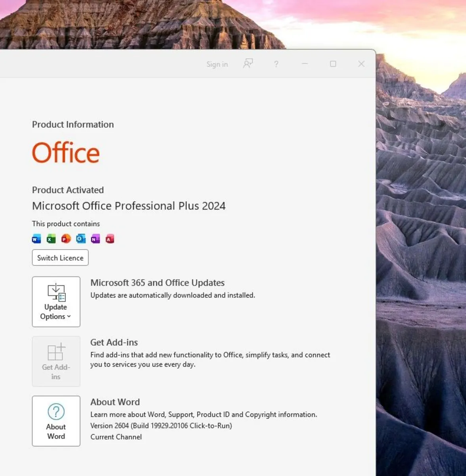The image size is (466, 476).
Task: Maximize the Word window
Action: [333, 64]
